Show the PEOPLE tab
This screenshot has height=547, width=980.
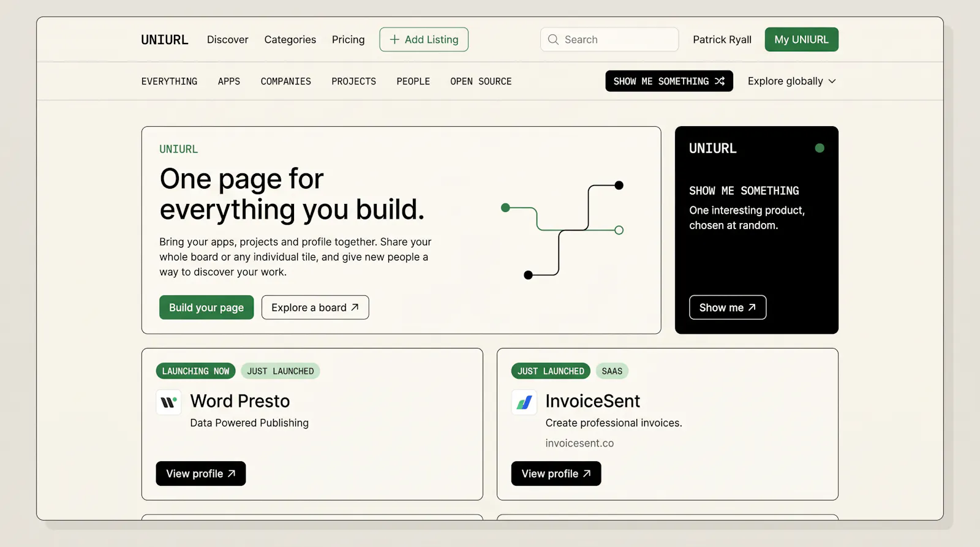[413, 81]
